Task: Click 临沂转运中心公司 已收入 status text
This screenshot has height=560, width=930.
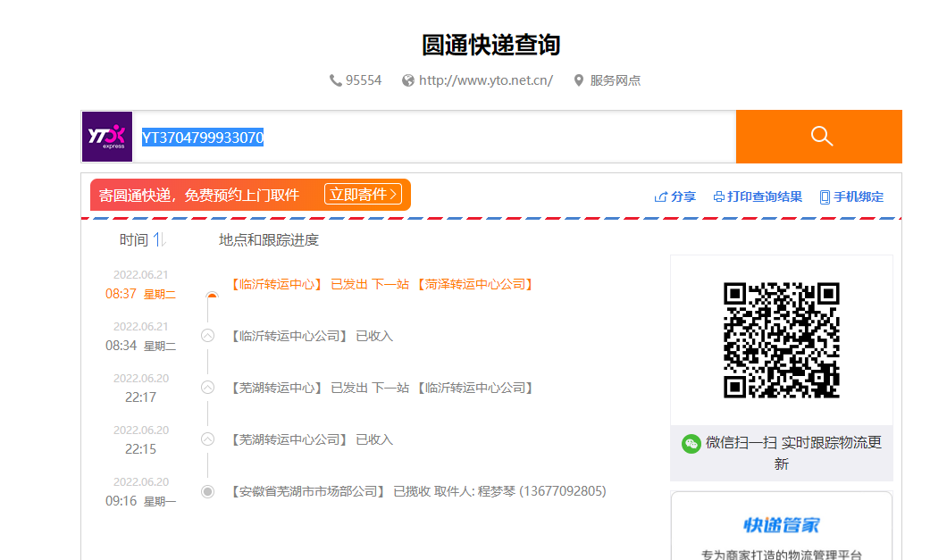Action: coord(310,336)
